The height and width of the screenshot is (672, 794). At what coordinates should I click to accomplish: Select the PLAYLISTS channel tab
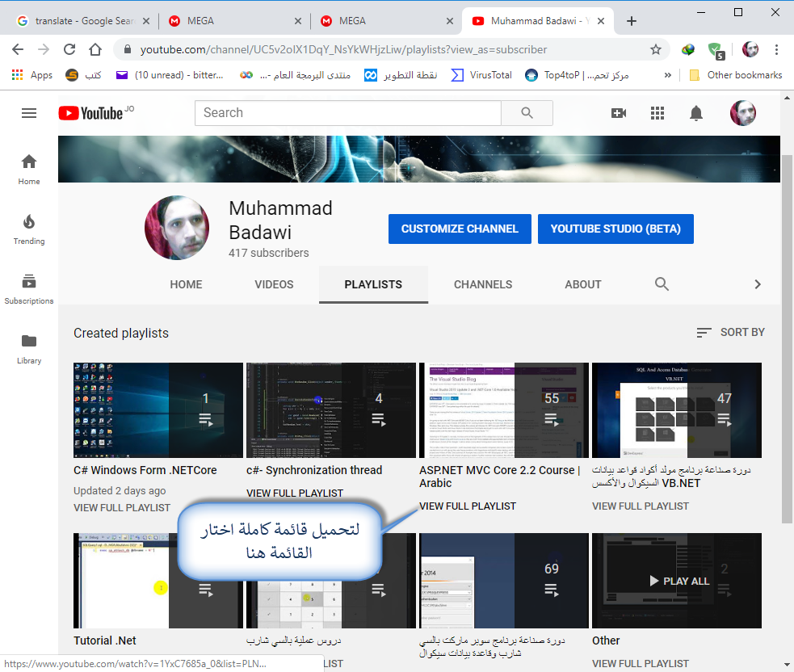tap(373, 284)
